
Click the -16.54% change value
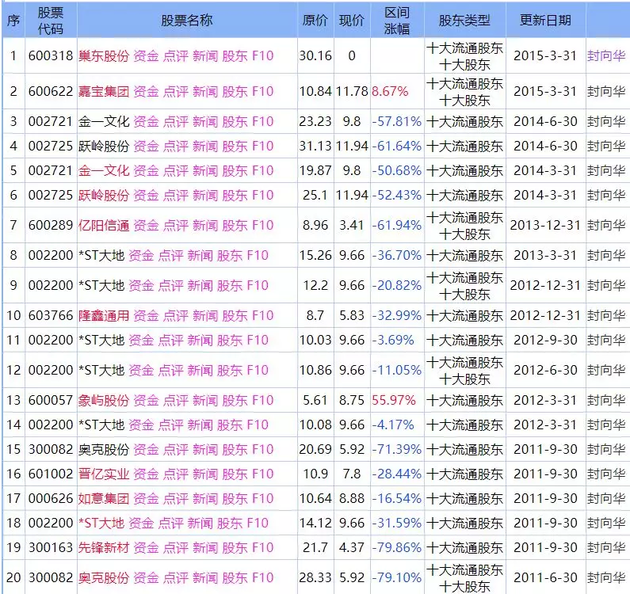[397, 498]
